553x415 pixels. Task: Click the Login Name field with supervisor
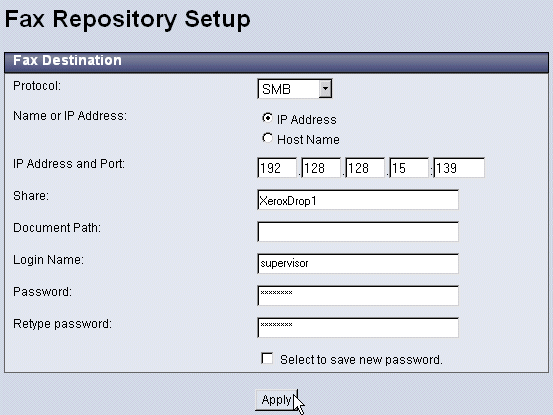coord(358,264)
